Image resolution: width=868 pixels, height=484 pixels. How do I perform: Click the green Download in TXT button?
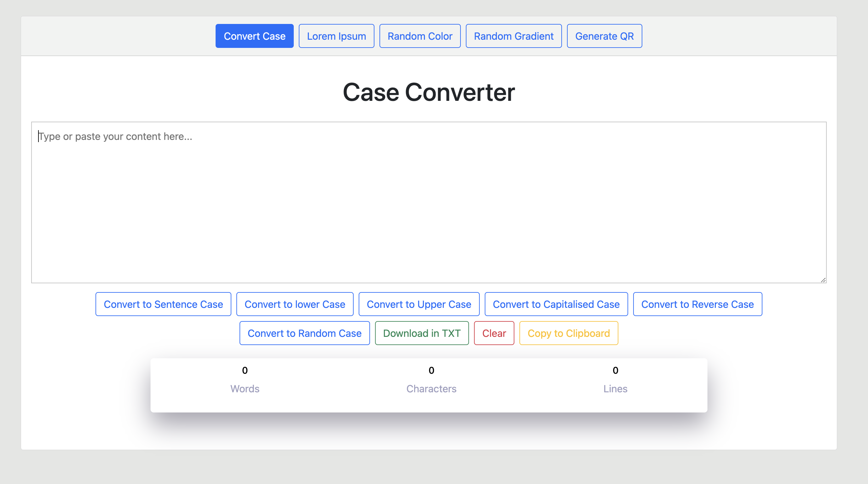421,333
